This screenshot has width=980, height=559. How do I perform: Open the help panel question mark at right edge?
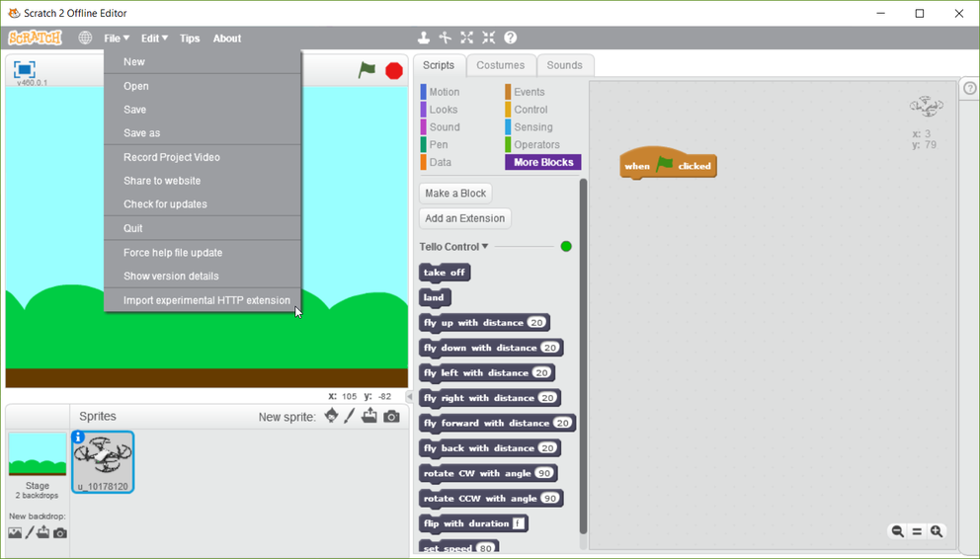[x=969, y=88]
